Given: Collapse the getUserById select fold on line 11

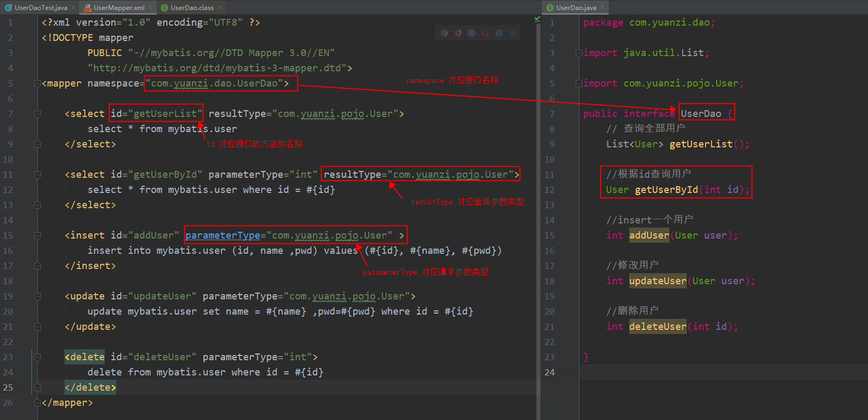Looking at the screenshot, I should [37, 175].
